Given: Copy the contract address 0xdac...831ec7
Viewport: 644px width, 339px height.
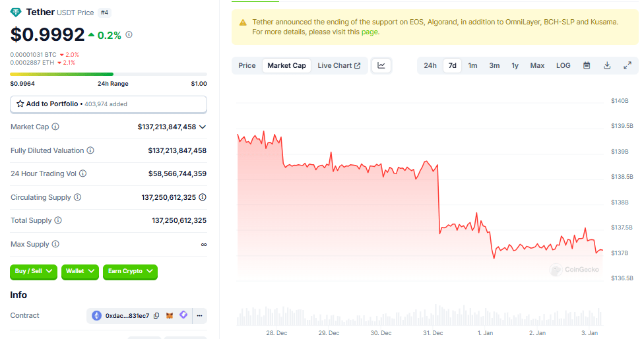Looking at the screenshot, I should [156, 316].
